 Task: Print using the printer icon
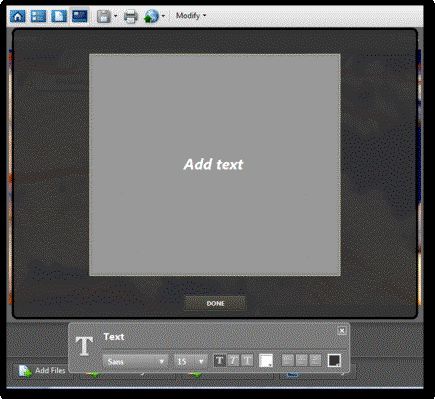point(130,16)
